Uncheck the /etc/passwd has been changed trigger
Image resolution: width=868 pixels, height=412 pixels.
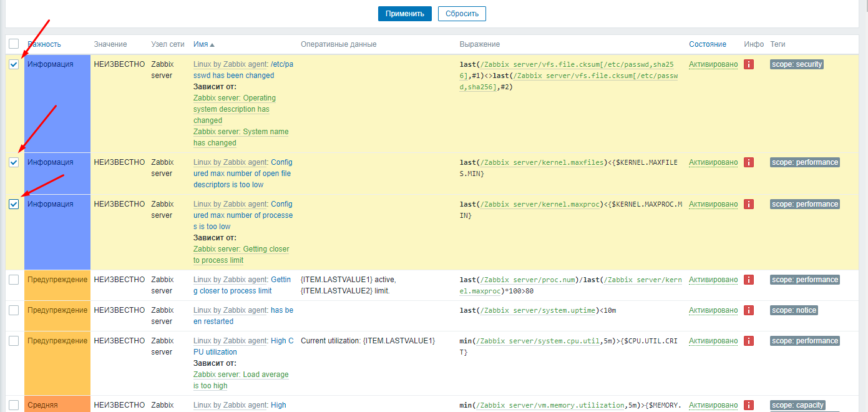(x=14, y=64)
